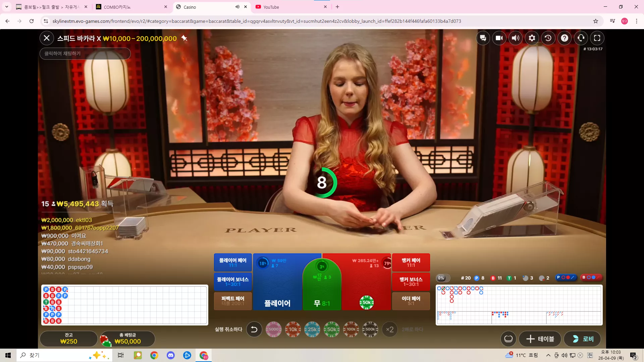Viewport: 644px width, 362px height.
Task: Bet on 이더 페어 5:1
Action: click(411, 301)
